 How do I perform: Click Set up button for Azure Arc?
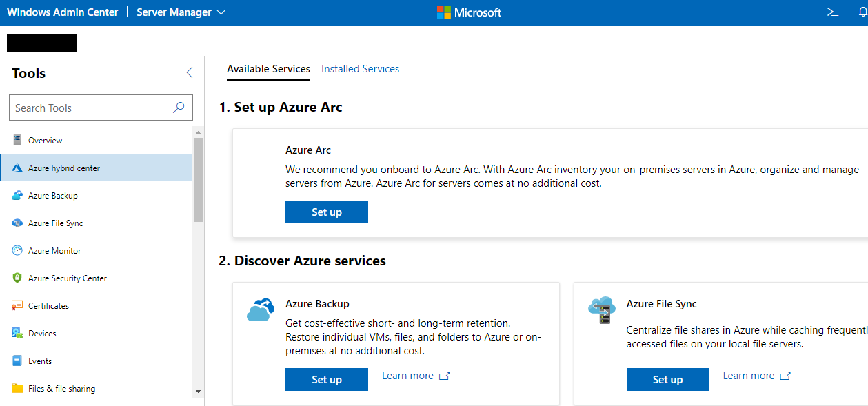click(x=326, y=212)
